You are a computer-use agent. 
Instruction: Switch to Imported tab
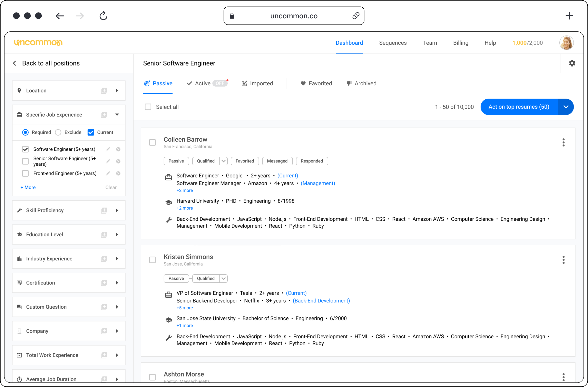click(x=257, y=83)
